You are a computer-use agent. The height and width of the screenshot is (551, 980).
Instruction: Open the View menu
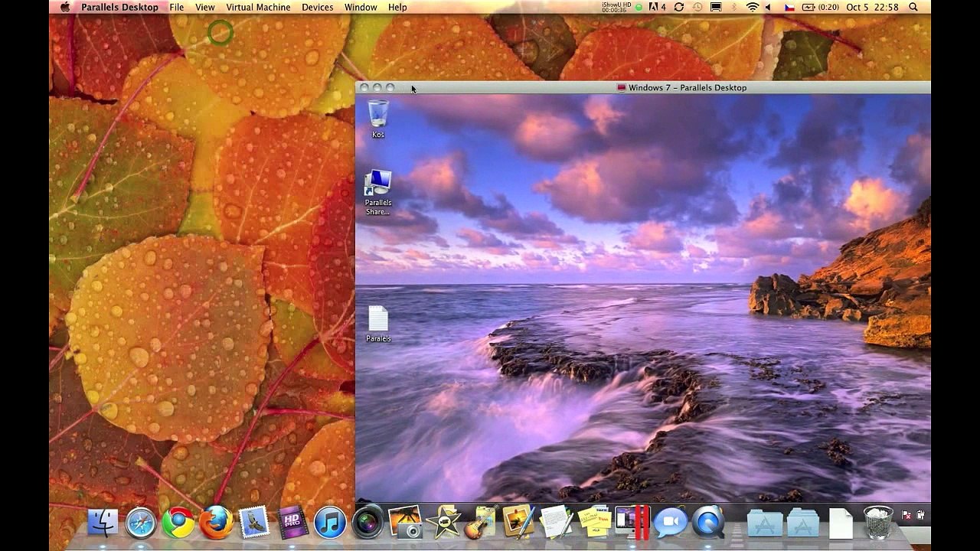coord(205,7)
